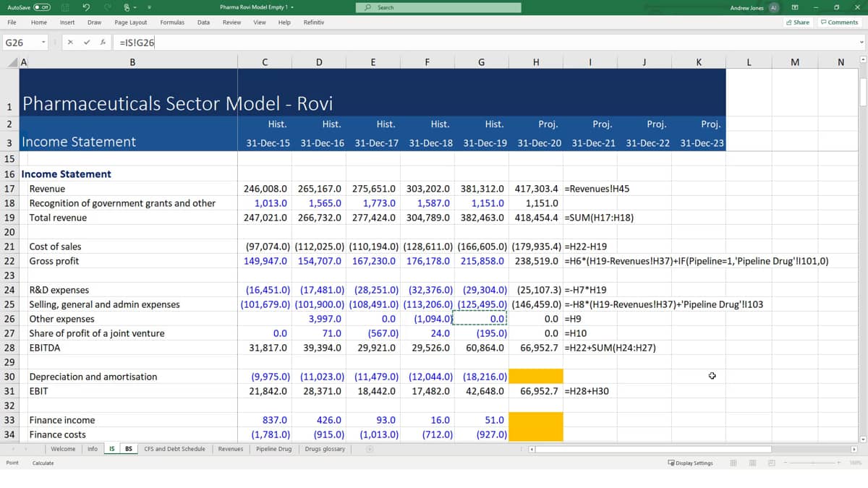Select the Gross profit 238,519.0 cell

coord(536,260)
